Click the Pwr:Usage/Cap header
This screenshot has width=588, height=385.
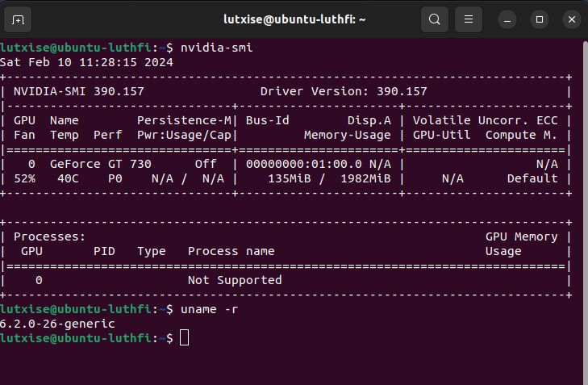184,135
